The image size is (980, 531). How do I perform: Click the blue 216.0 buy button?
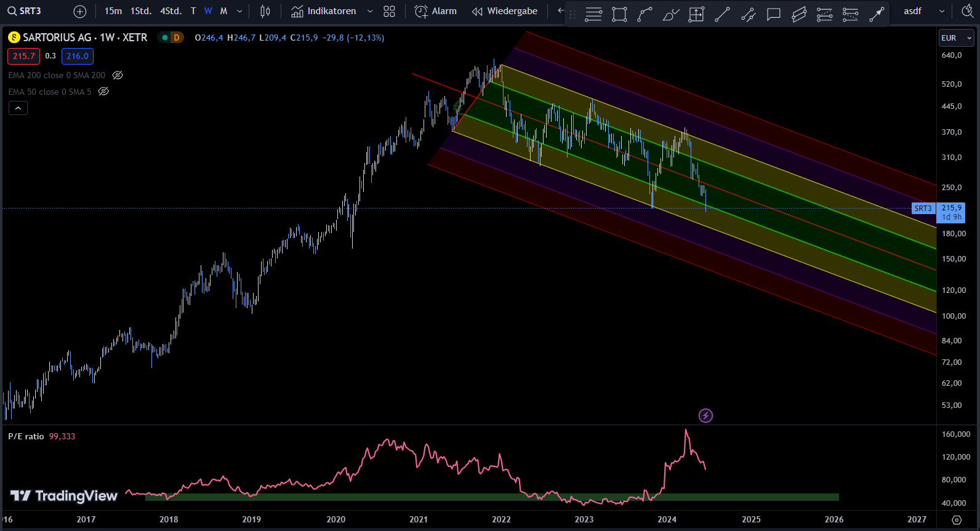78,56
